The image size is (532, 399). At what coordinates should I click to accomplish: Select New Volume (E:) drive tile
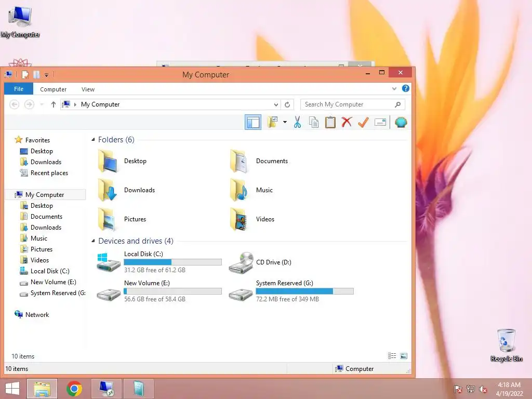(159, 291)
